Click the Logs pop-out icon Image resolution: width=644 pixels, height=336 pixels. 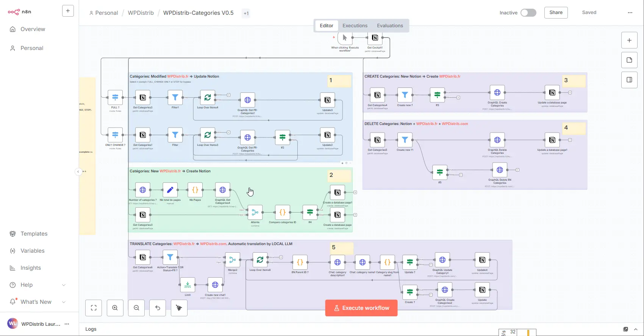[625, 329]
